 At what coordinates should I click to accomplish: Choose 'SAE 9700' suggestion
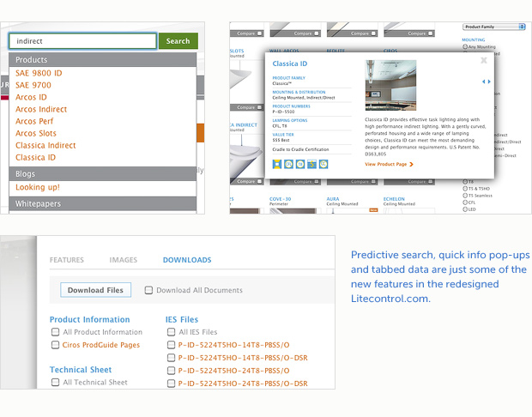(x=33, y=85)
